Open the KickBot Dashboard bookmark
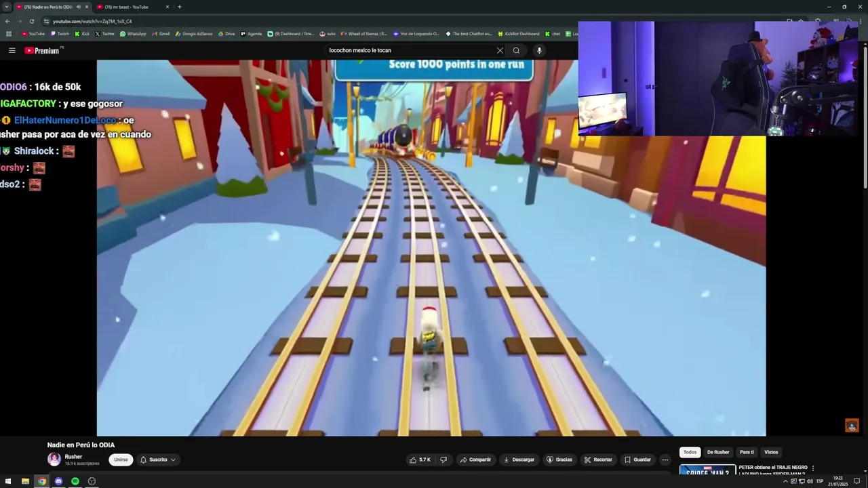The width and height of the screenshot is (868, 488). tap(519, 33)
